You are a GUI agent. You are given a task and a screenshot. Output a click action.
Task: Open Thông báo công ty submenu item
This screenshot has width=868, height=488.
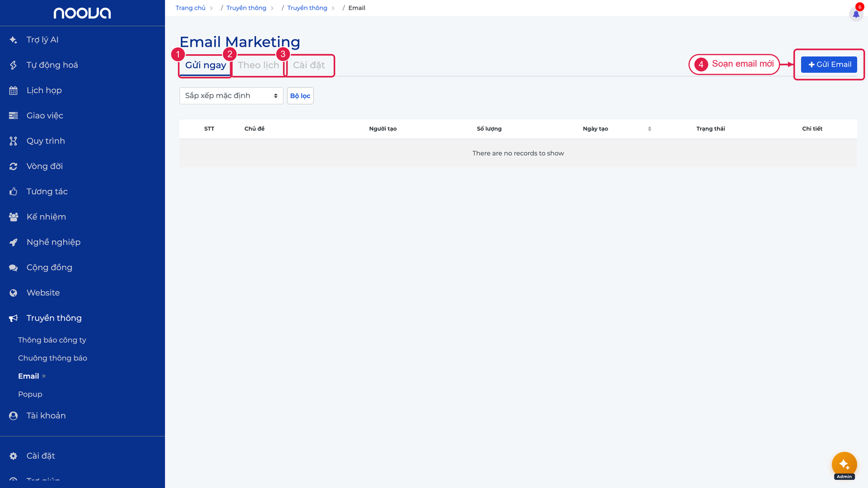point(52,340)
